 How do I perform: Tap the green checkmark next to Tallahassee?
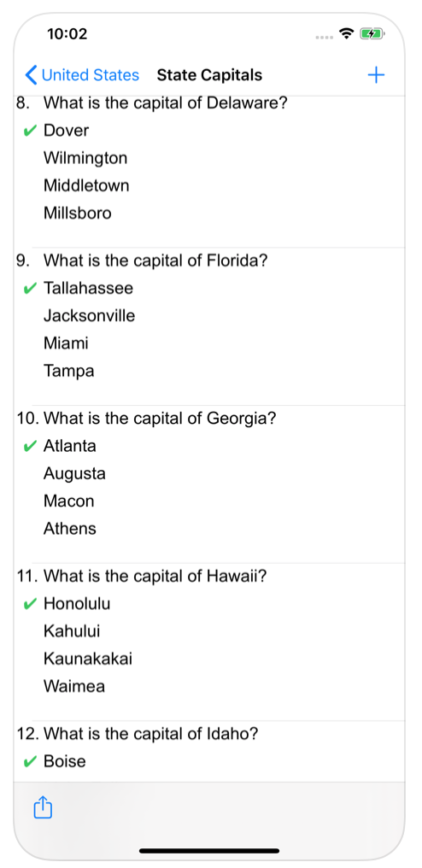[29, 289]
